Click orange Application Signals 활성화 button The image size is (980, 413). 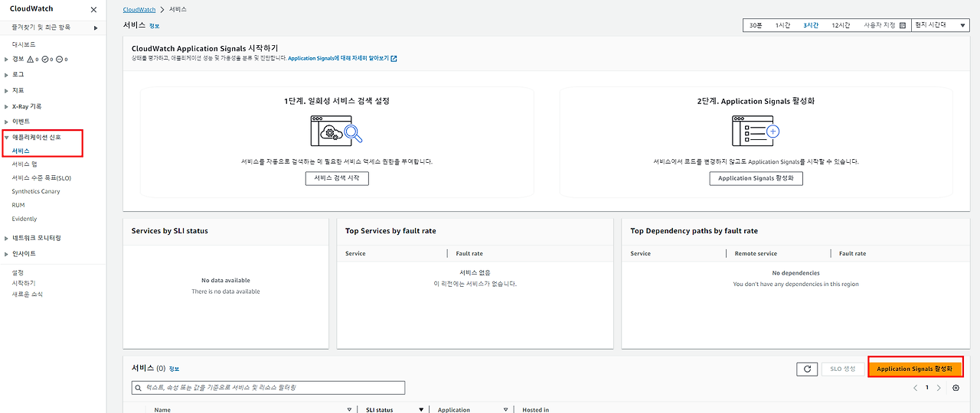click(915, 369)
